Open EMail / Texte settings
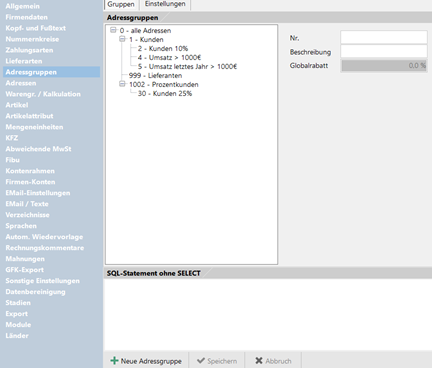 (x=27, y=204)
